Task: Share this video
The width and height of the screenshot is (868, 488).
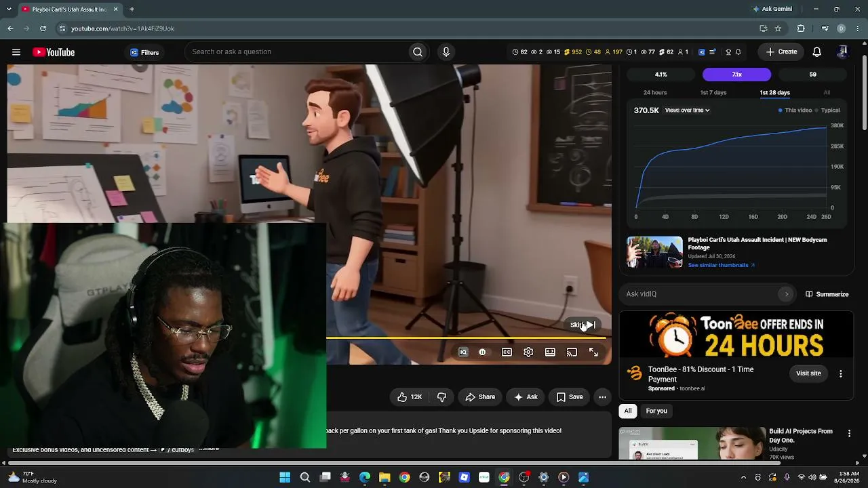Action: pyautogui.click(x=480, y=397)
